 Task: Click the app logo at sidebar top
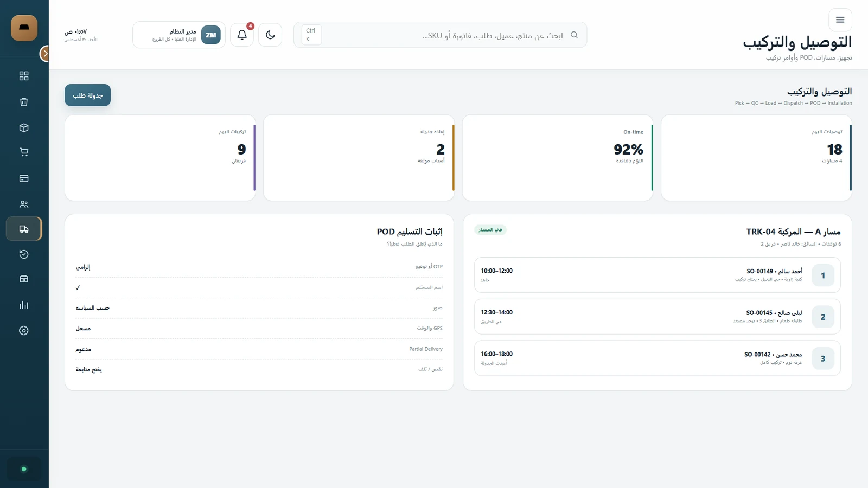tap(24, 28)
